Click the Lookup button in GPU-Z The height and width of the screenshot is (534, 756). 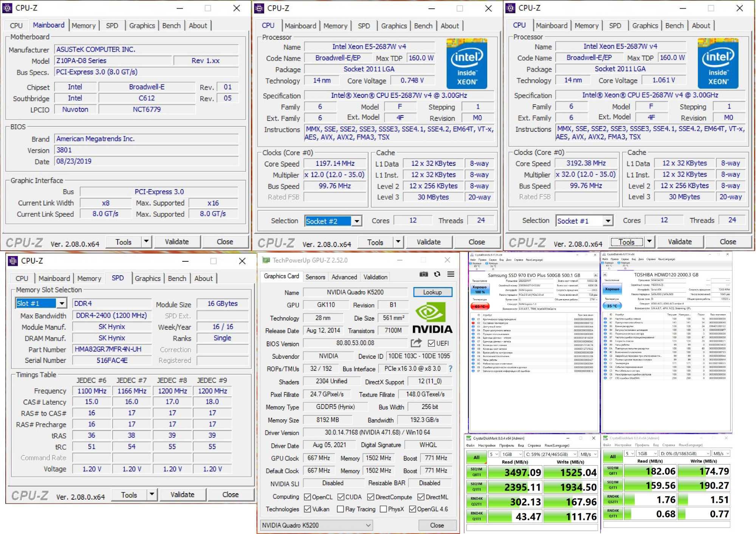432,292
